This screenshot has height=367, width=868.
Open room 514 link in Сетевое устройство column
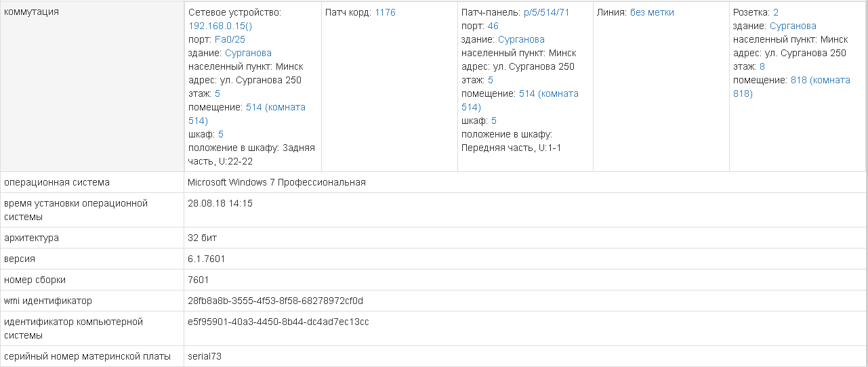click(x=275, y=107)
